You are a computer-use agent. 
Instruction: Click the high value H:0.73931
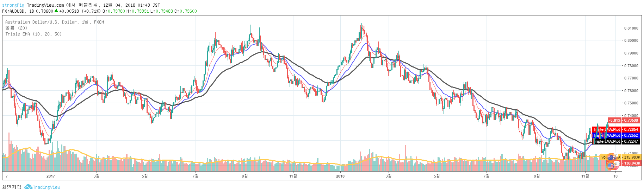138,11
